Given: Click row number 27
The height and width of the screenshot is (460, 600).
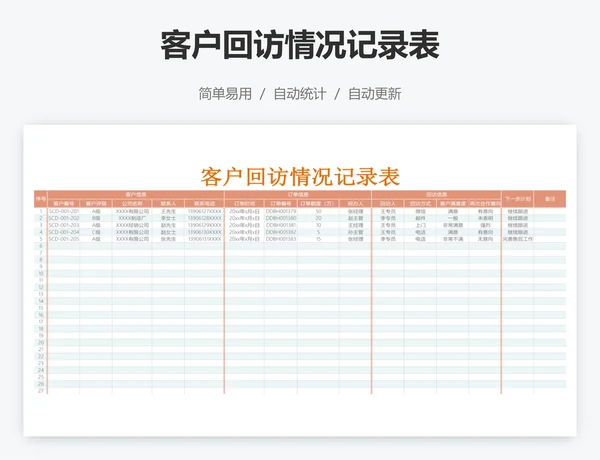Looking at the screenshot, I should pos(41,391).
